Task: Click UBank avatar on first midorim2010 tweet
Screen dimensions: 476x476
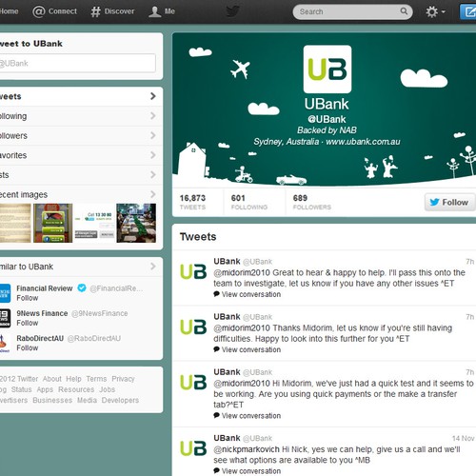Action: click(193, 271)
